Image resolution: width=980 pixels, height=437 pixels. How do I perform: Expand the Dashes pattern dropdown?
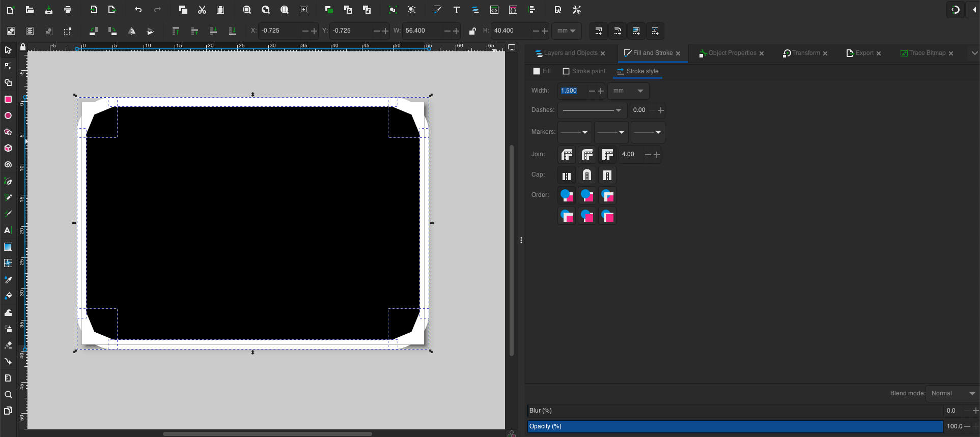click(592, 110)
